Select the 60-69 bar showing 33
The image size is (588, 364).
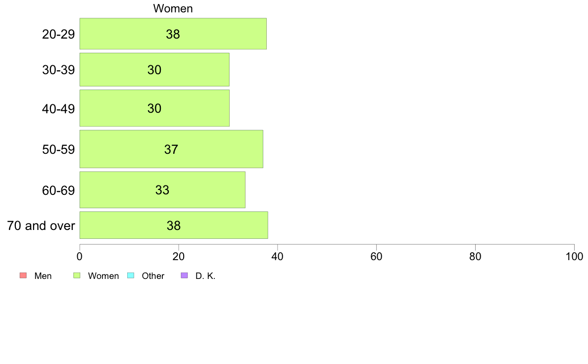pyautogui.click(x=162, y=190)
